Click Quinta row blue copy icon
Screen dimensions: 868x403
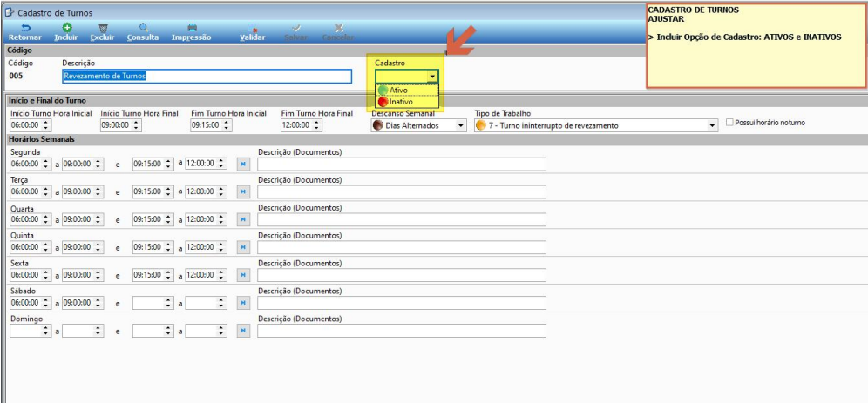pos(243,247)
